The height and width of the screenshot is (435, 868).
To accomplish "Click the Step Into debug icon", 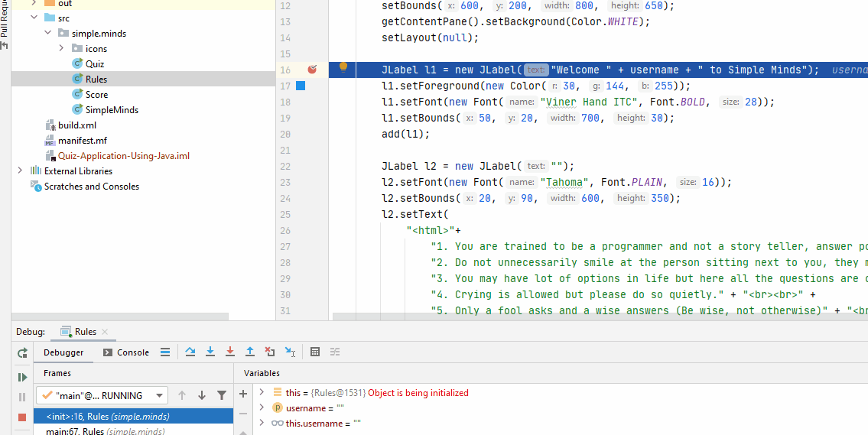I will (210, 352).
